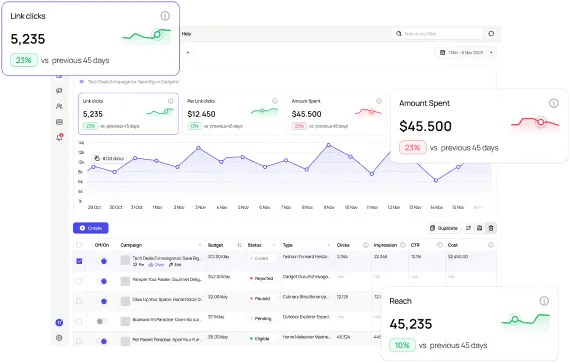Click the 9 Nov peak data point

329,145
